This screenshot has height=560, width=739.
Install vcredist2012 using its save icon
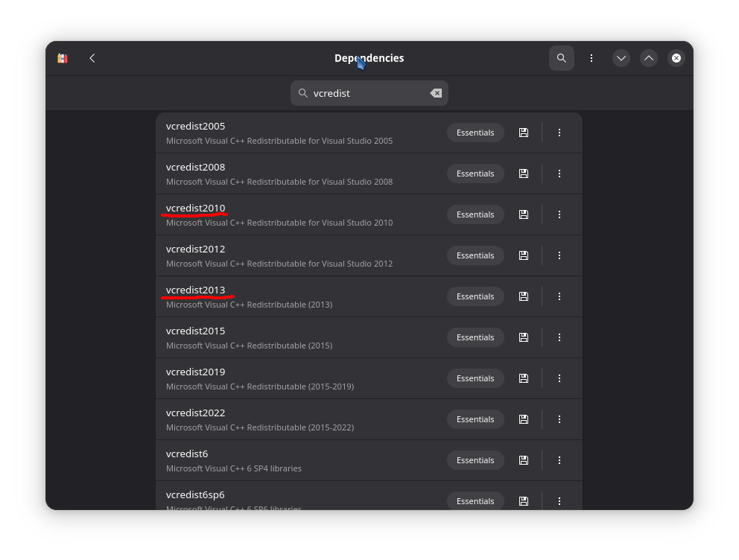point(523,255)
